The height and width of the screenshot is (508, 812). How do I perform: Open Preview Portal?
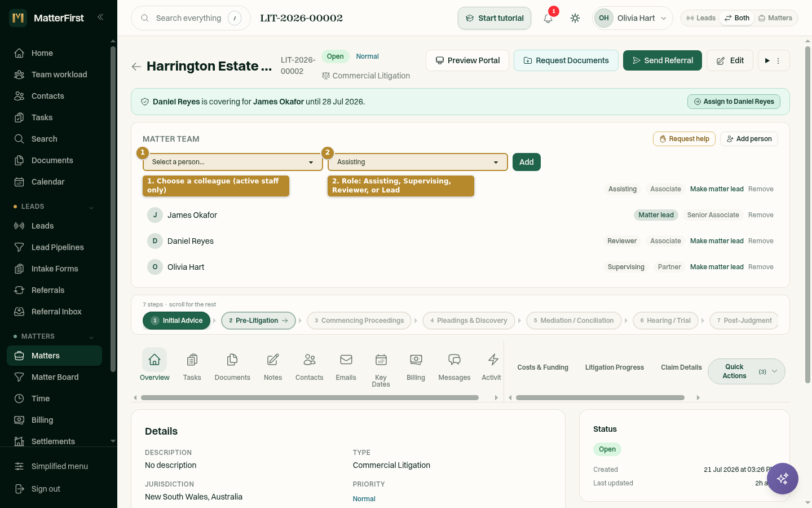tap(467, 60)
